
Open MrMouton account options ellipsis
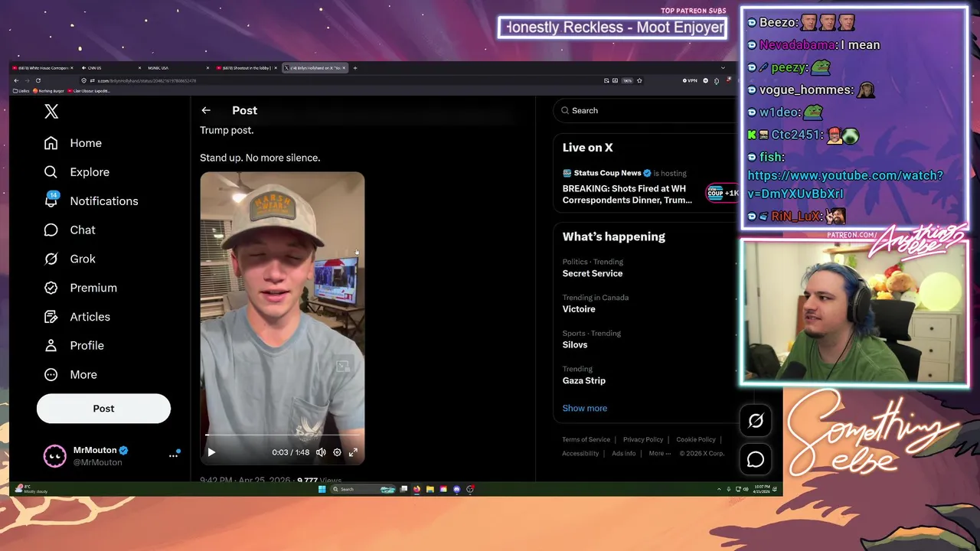pos(173,456)
